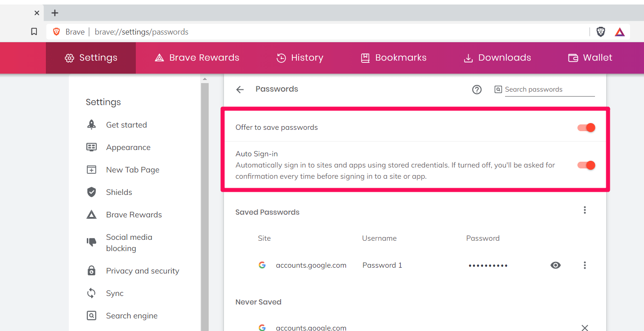Click the rocket icon for Get started

point(91,125)
